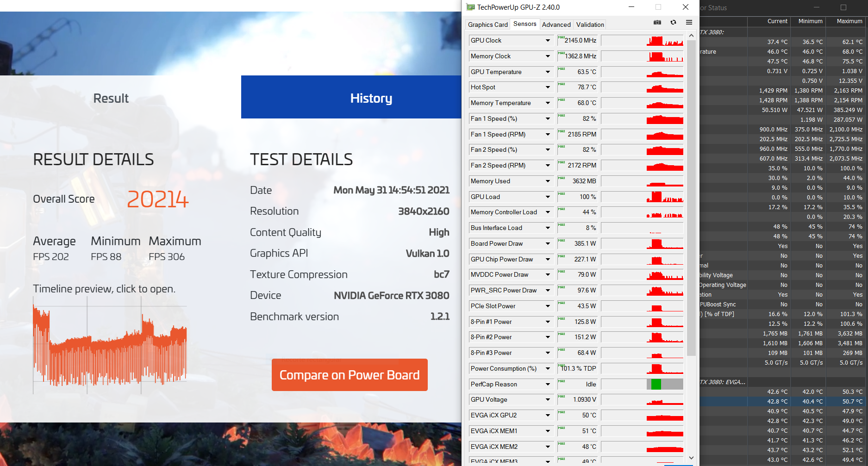The image size is (868, 466).
Task: Click the green PerfCap Reason indicator bar
Action: [x=656, y=384]
